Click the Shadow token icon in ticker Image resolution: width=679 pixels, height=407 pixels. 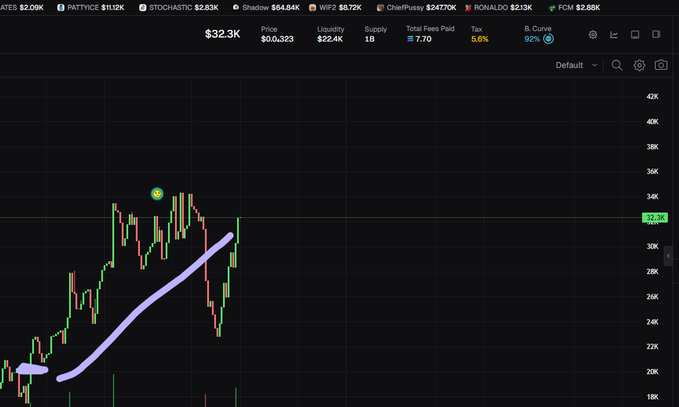coord(236,8)
